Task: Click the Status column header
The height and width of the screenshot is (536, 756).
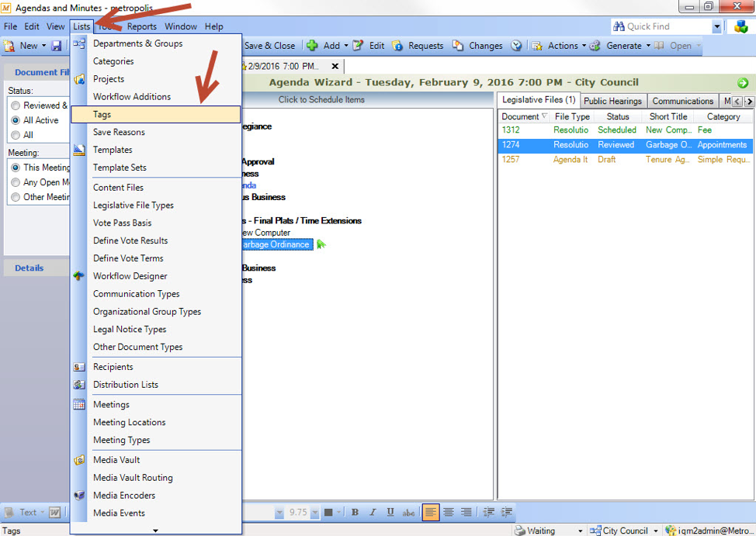Action: 618,116
